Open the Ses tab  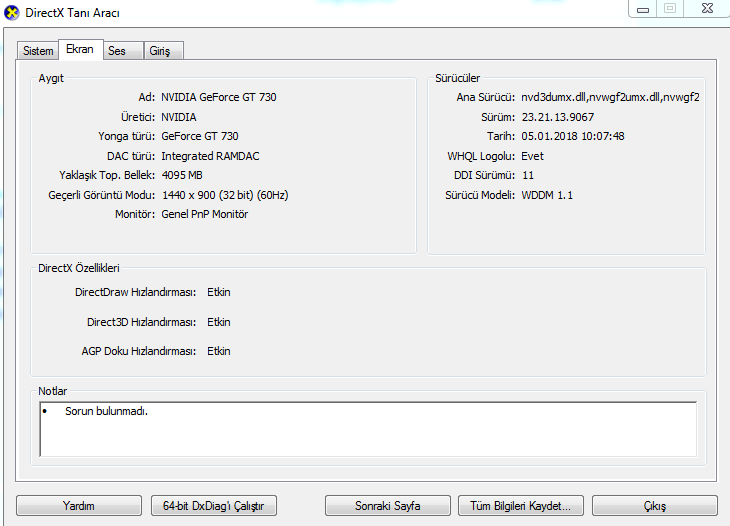tap(122, 50)
